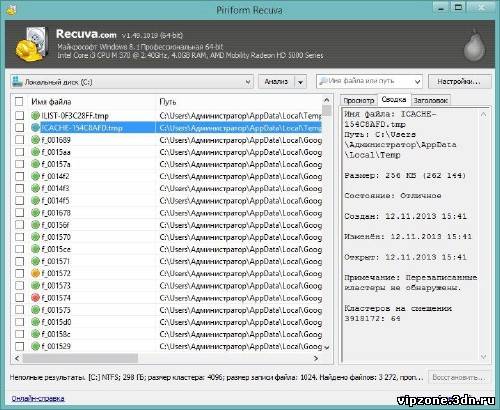500x410 pixels.
Task: Check the box for ICACHE-154C8AFD.tmp
Action: point(20,128)
